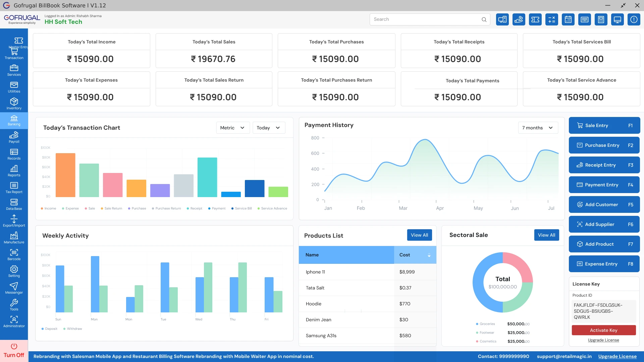
Task: Click the teal Receipt bar in transaction chart
Action: coord(207,177)
